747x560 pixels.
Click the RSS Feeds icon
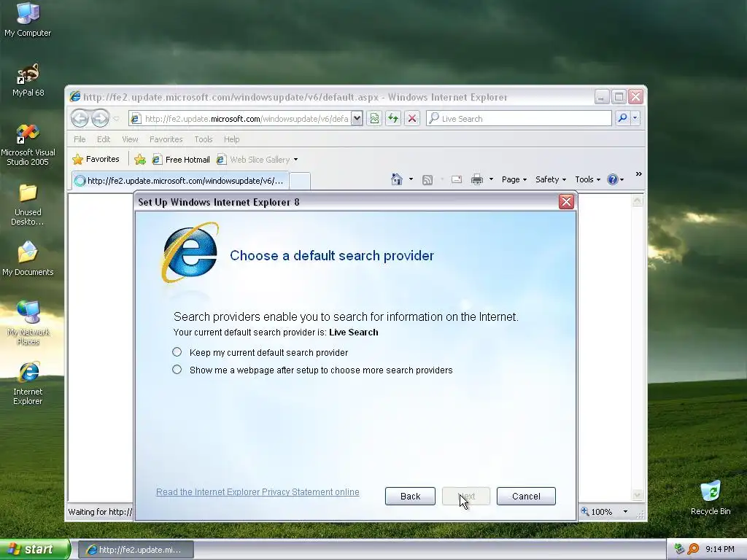pyautogui.click(x=427, y=179)
